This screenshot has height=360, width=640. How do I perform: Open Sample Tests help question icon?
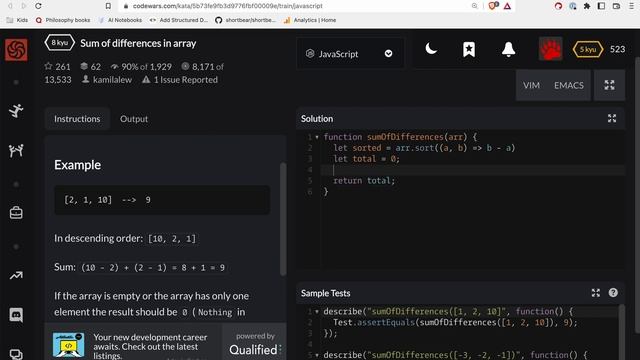click(613, 293)
